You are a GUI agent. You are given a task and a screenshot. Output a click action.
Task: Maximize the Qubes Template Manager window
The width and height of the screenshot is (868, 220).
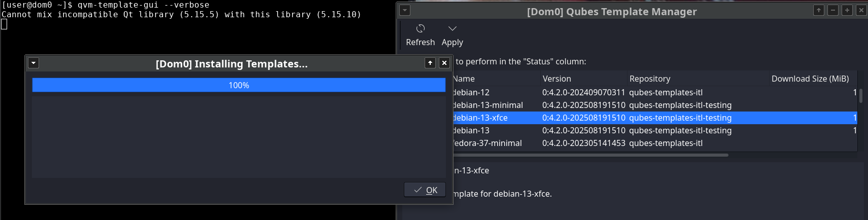(847, 10)
